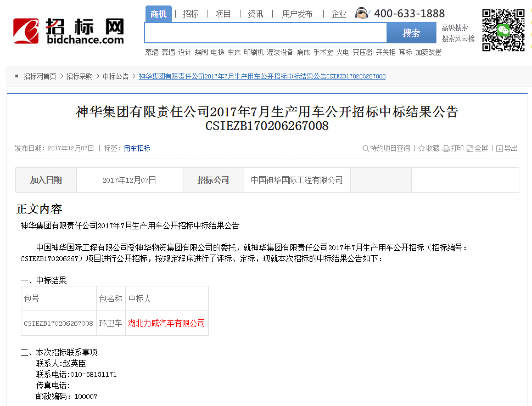This screenshot has height=406, width=532.
Task: Select the 资讯 search tab
Action: 255,14
